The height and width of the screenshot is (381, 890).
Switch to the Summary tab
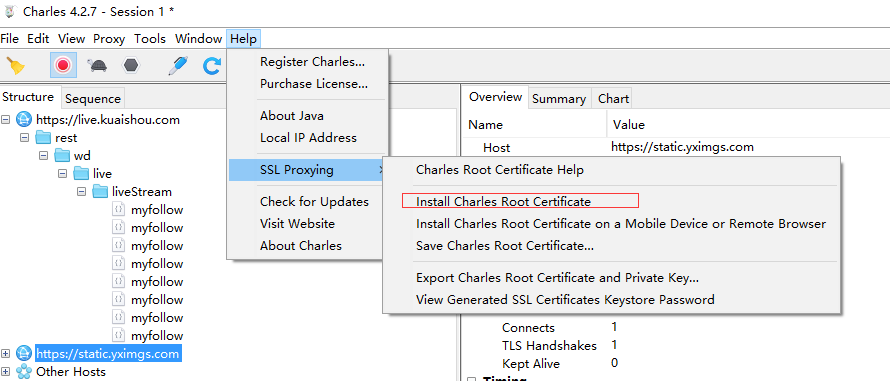(x=559, y=99)
